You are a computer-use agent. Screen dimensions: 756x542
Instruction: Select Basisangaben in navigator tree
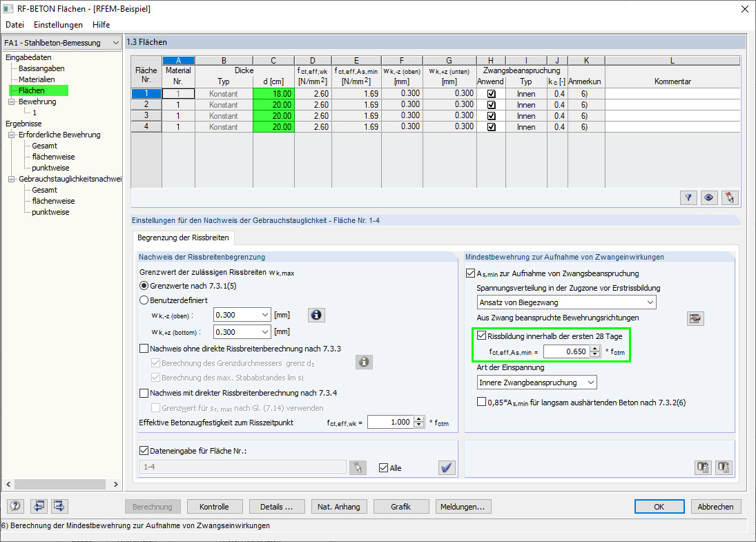(41, 68)
